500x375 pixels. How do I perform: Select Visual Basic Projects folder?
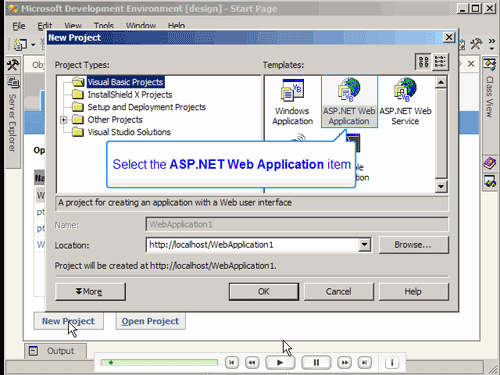point(125,82)
